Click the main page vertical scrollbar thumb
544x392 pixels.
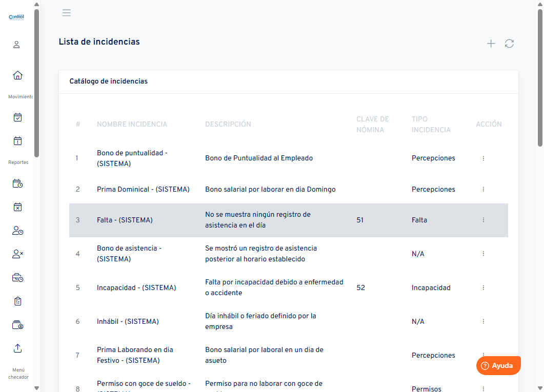pyautogui.click(x=540, y=78)
